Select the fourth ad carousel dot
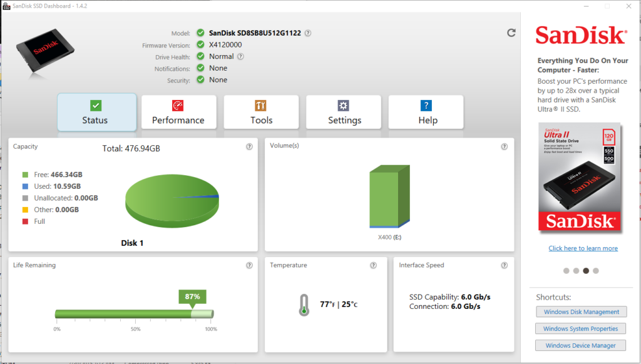 point(596,271)
